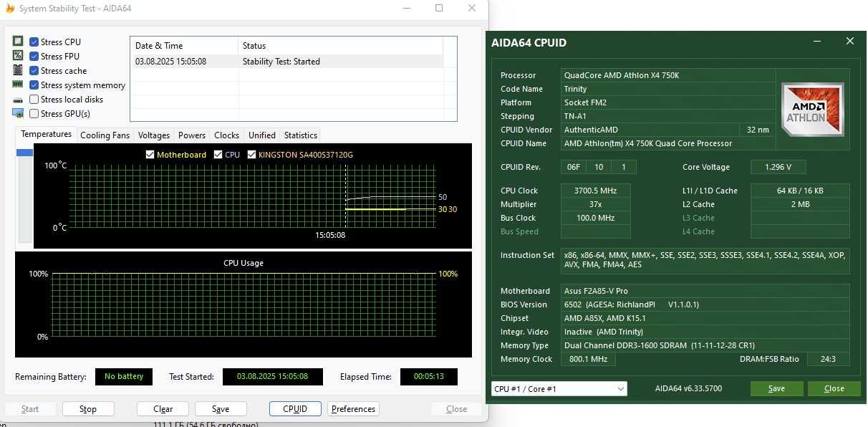Click the blue slider beside temperature graph

(25, 152)
